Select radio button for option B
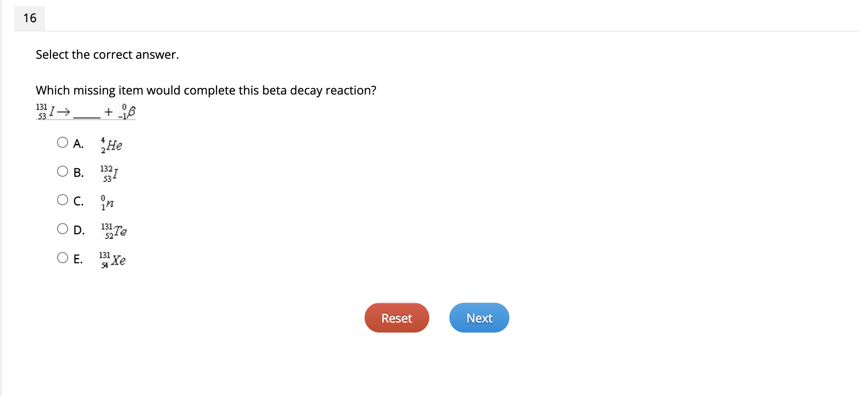 tap(63, 171)
